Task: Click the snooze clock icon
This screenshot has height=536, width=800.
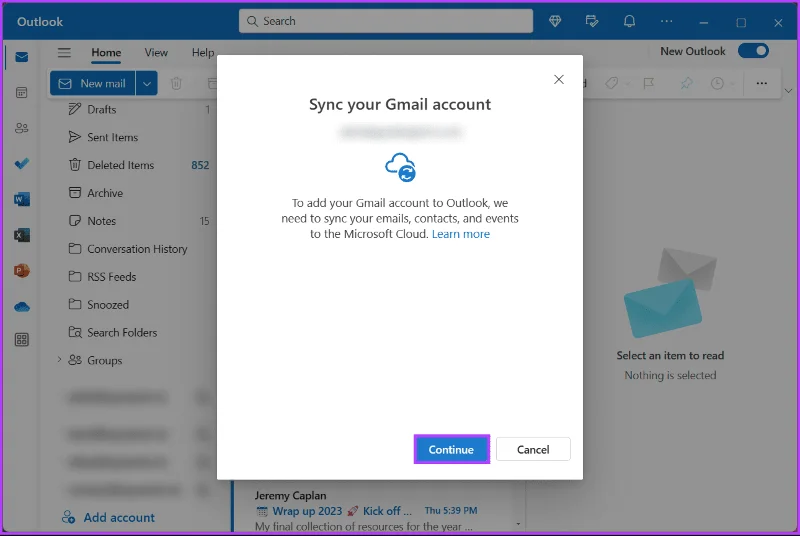Action: point(717,83)
